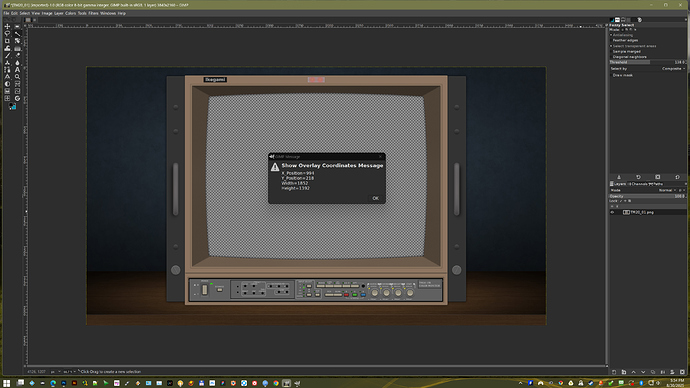Toggle the Feather edges checkbox
Image resolution: width=690 pixels, height=388 pixels.
(611, 40)
